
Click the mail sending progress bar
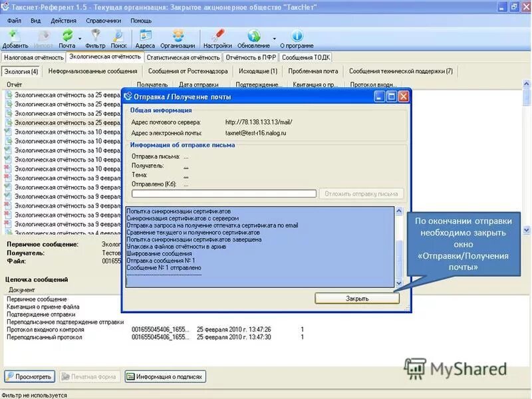[224, 194]
